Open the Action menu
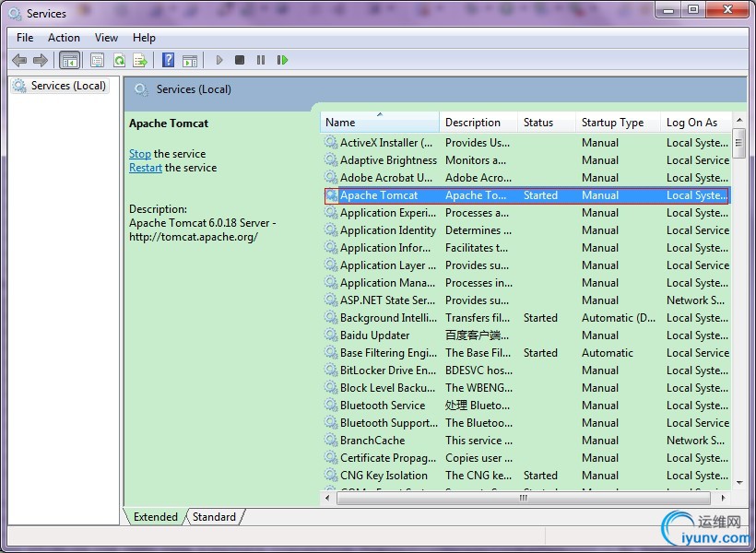756x553 pixels. tap(65, 38)
